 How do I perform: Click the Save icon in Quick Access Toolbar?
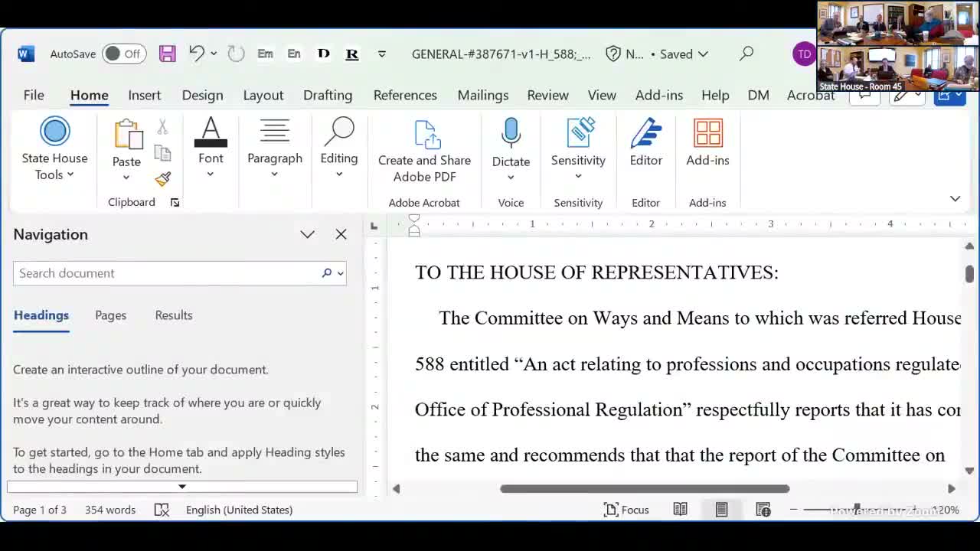[x=167, y=54]
